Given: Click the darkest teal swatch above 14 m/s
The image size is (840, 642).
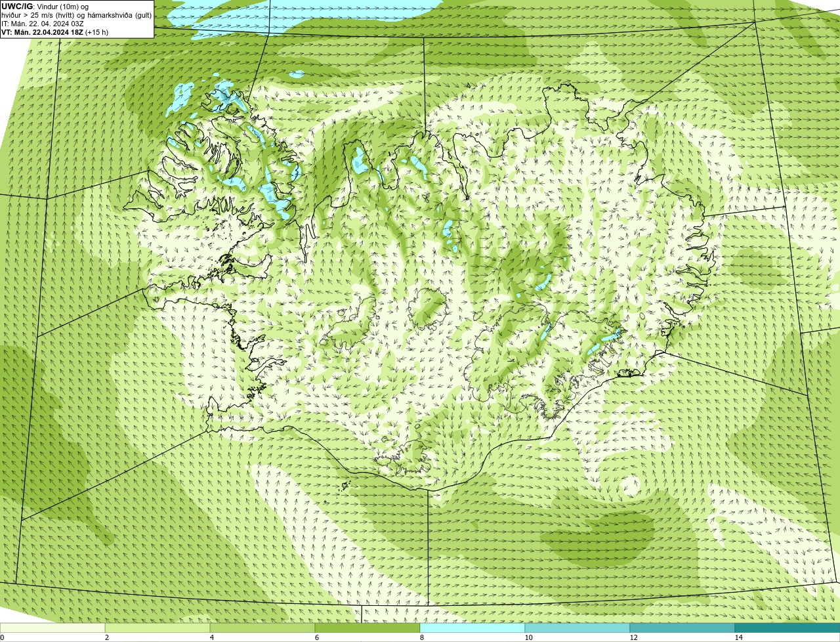Looking at the screenshot, I should (787, 628).
